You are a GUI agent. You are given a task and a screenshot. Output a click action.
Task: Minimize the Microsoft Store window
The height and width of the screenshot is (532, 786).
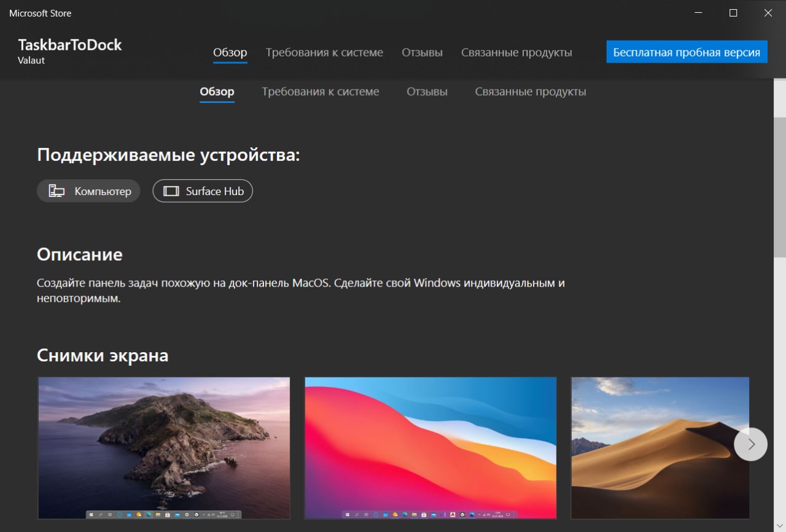click(698, 13)
